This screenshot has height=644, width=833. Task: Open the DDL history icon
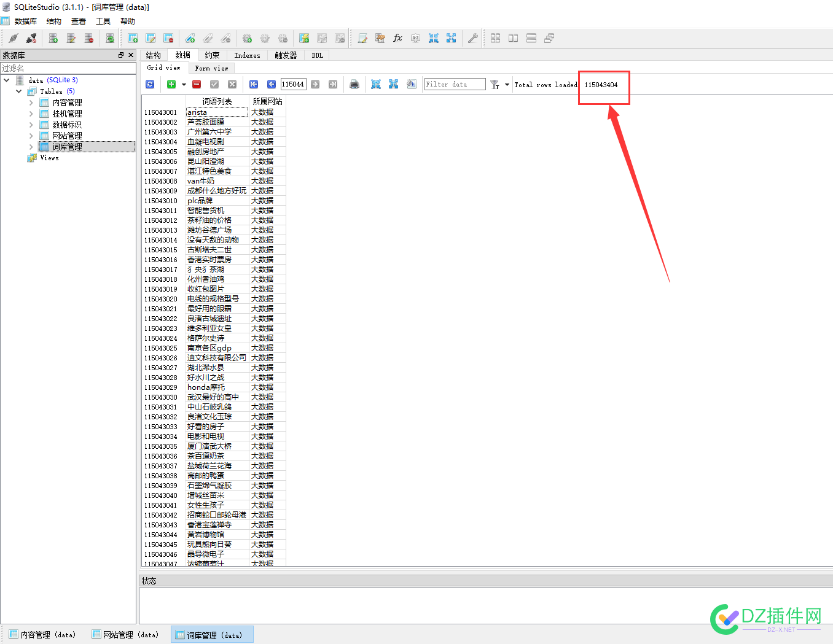(x=380, y=38)
